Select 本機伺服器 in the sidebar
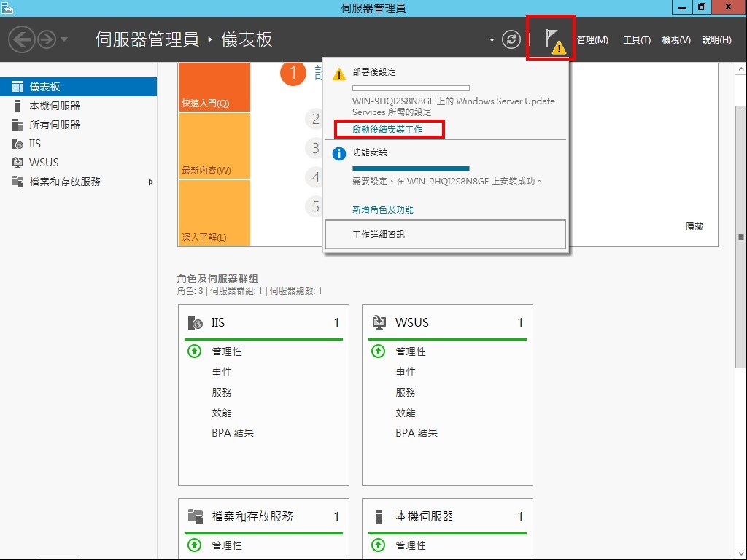747x560 pixels. point(78,106)
